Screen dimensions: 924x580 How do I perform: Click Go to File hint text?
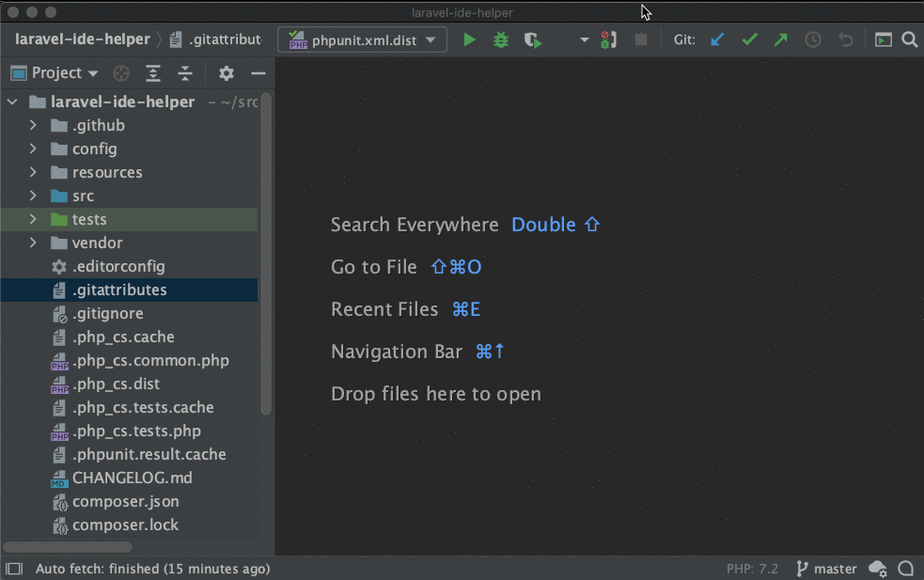point(373,267)
